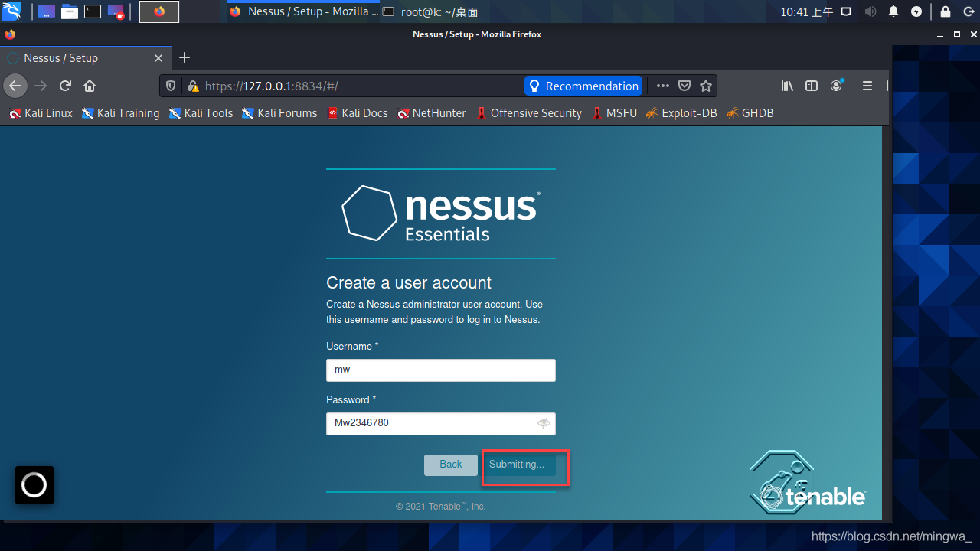Viewport: 980px width, 551px height.
Task: Go forward using the browser forward arrow
Action: pos(41,86)
